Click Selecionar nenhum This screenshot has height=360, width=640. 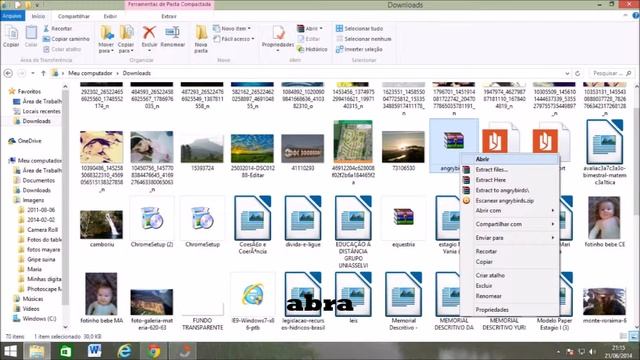(364, 39)
